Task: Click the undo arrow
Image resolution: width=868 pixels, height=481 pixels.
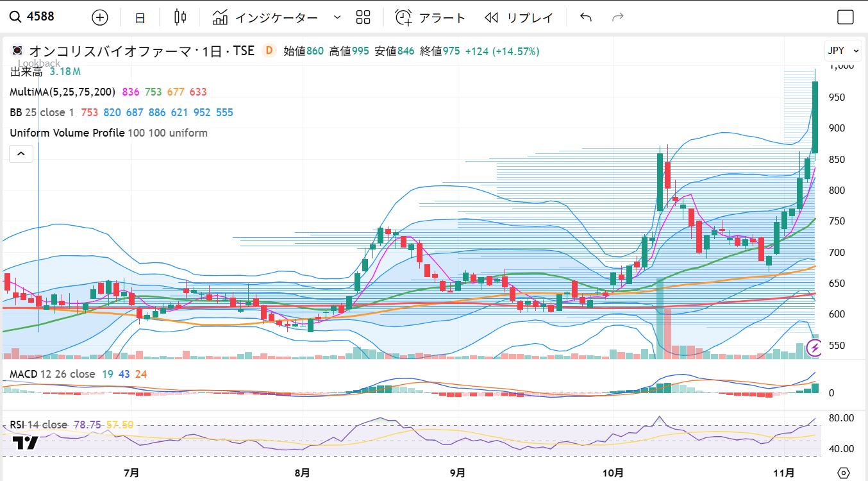Action: tap(585, 17)
